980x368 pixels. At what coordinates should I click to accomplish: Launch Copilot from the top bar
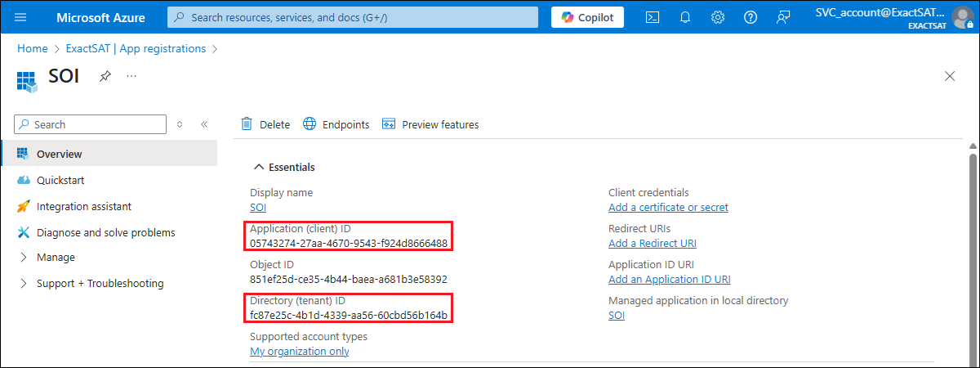point(587,17)
